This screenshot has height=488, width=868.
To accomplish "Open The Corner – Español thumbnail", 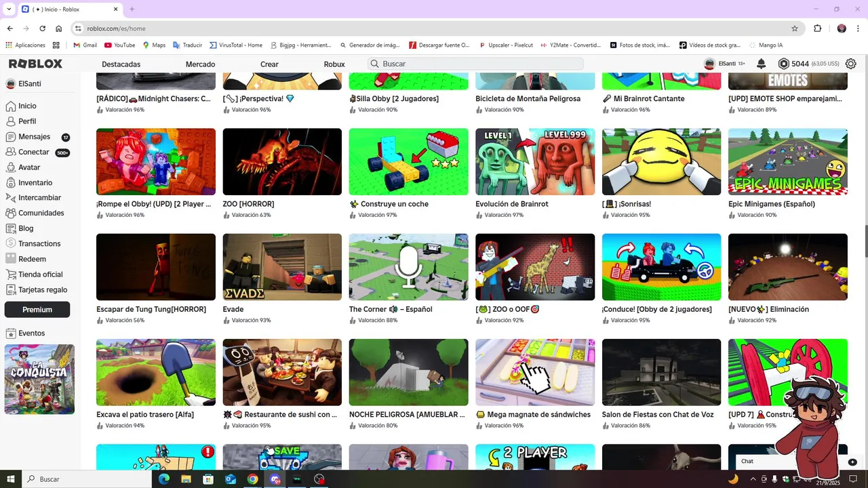I will (409, 267).
